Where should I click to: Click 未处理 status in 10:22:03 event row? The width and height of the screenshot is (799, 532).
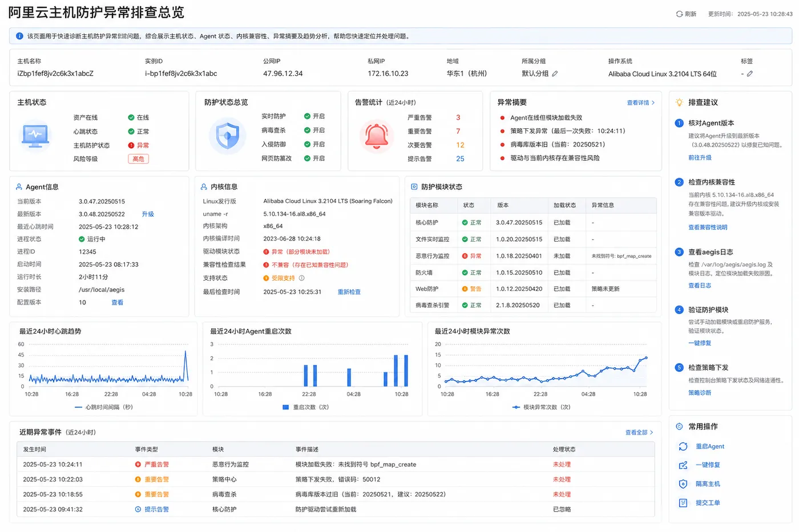[x=562, y=480]
